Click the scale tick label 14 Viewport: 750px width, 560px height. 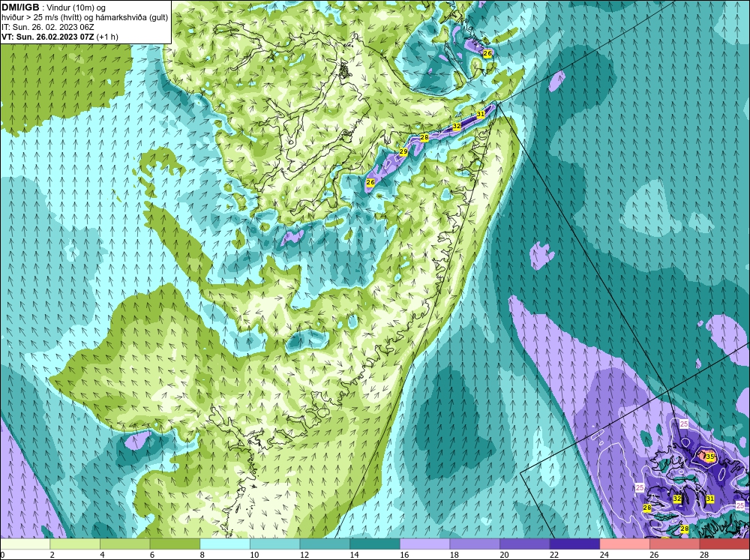tap(354, 555)
